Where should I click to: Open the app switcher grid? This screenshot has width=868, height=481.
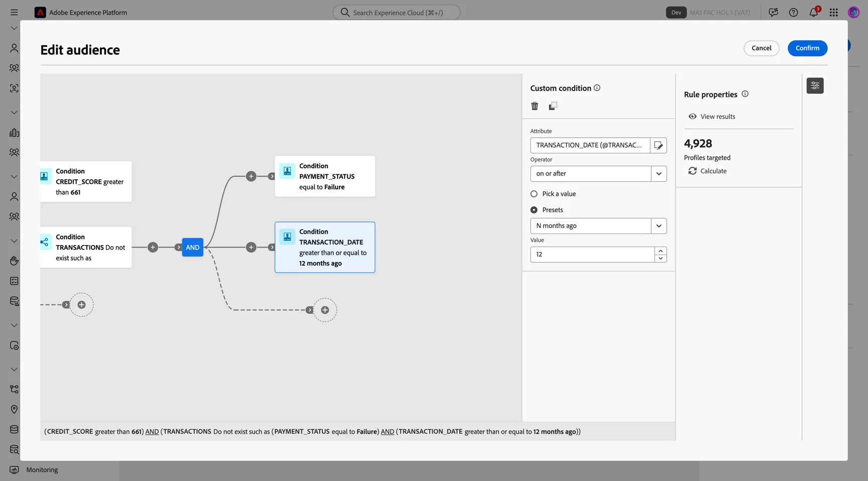click(834, 13)
